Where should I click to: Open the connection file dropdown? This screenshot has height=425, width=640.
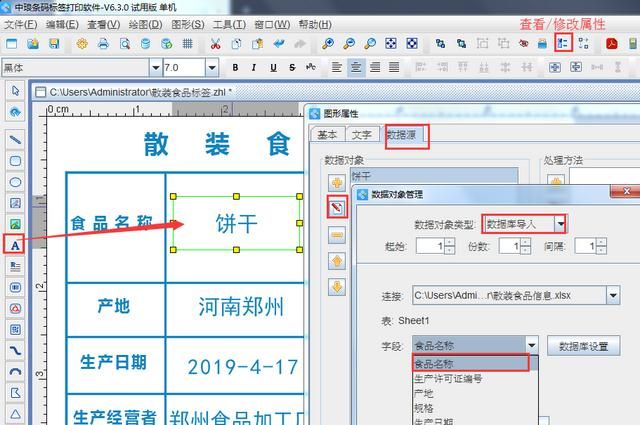pos(613,296)
